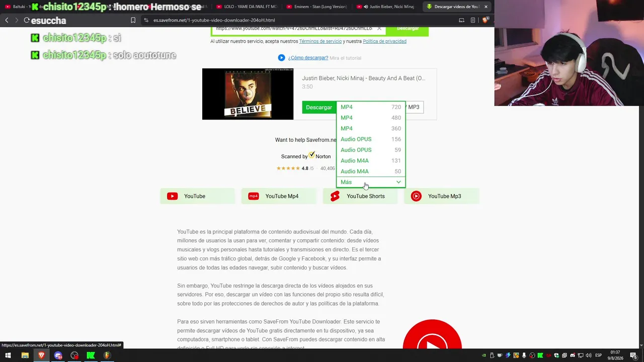Click the YouTube Mp4 button
Viewport: 644px width, 362px height.
pos(279,196)
